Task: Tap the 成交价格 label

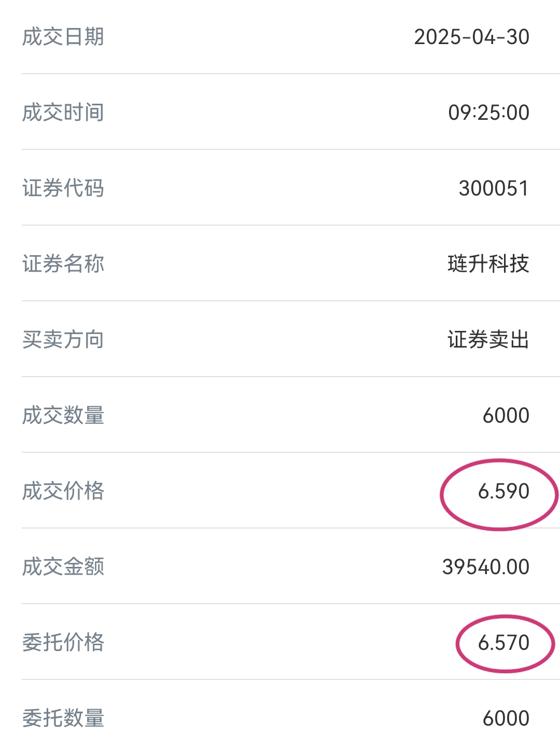Action: [x=63, y=491]
